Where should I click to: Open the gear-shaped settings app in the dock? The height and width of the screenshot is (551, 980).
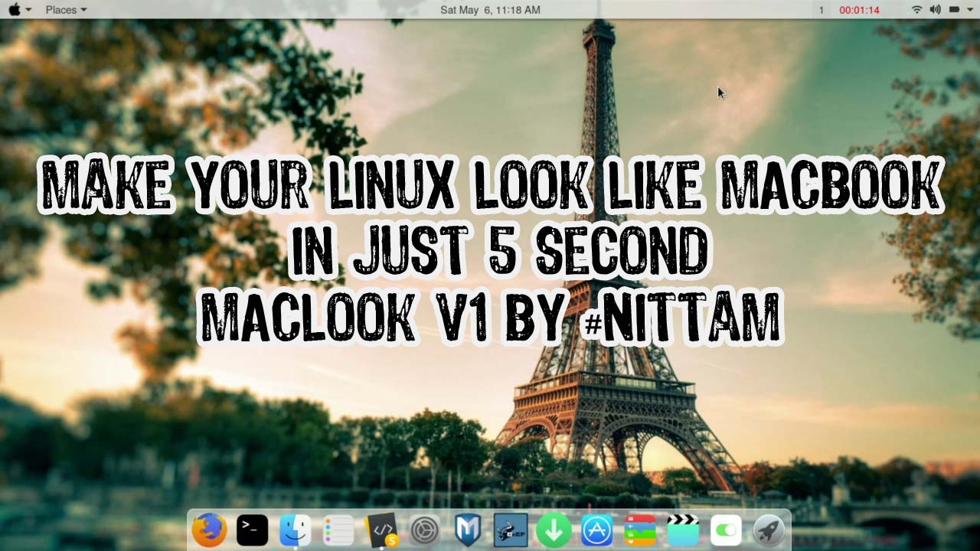[424, 529]
